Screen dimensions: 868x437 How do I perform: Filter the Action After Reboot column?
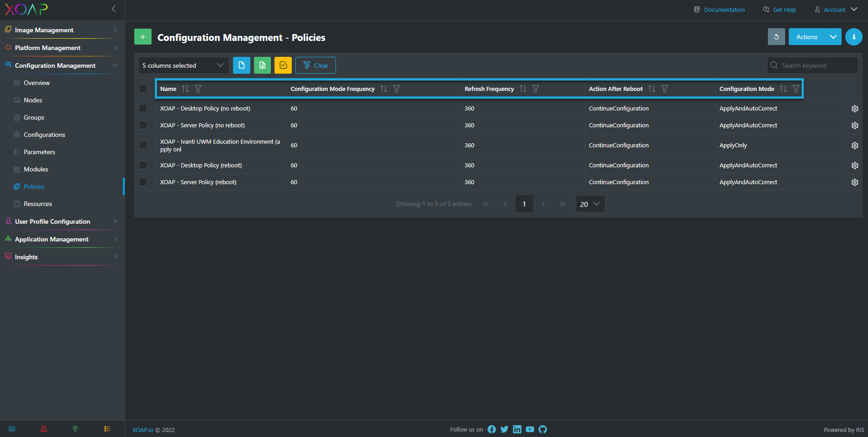(665, 89)
